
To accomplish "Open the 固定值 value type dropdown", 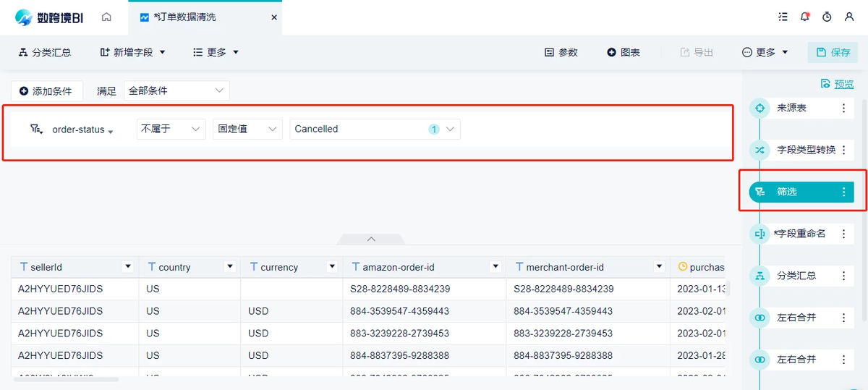I will click(x=247, y=129).
